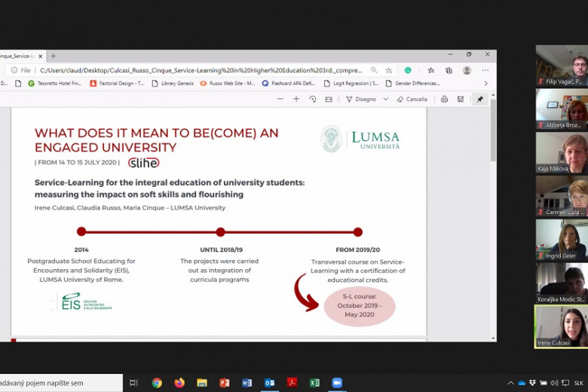Open the Tesoretto Hotel bookmark

[x=55, y=83]
